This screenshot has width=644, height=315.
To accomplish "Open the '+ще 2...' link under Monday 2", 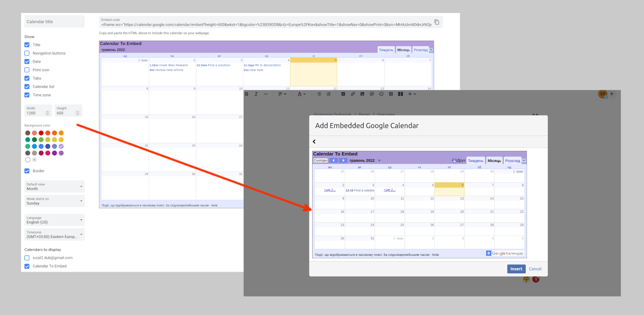I will (x=330, y=190).
